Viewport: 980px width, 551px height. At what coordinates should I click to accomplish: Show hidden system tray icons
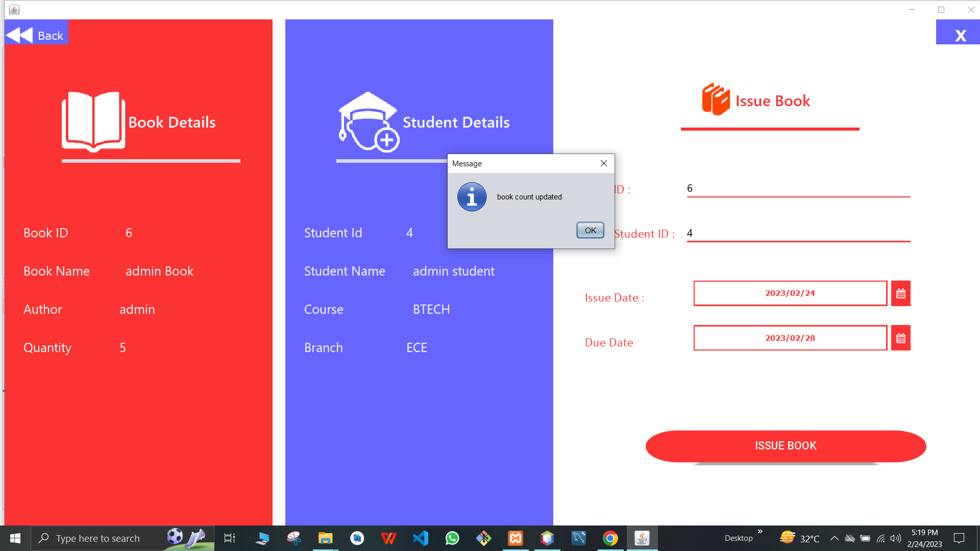[834, 538]
